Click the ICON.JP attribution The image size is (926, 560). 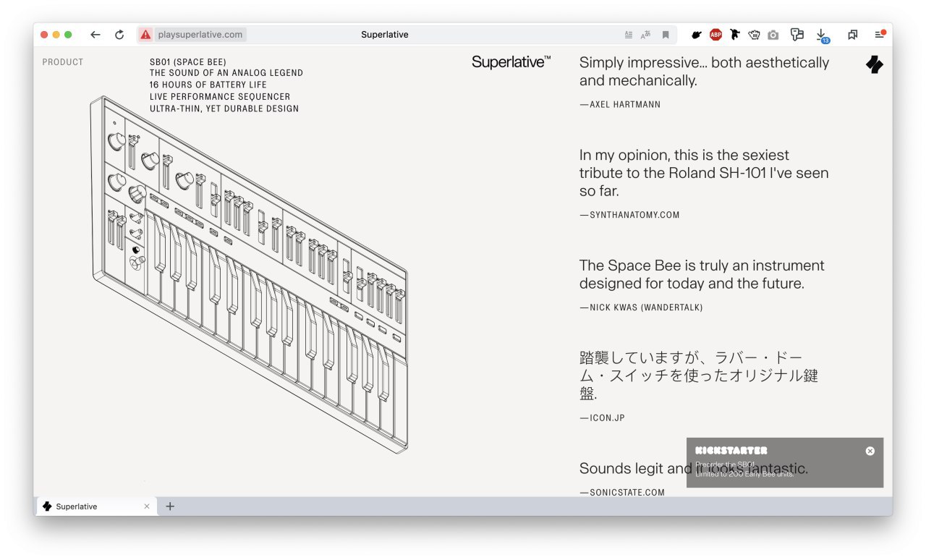(x=602, y=418)
